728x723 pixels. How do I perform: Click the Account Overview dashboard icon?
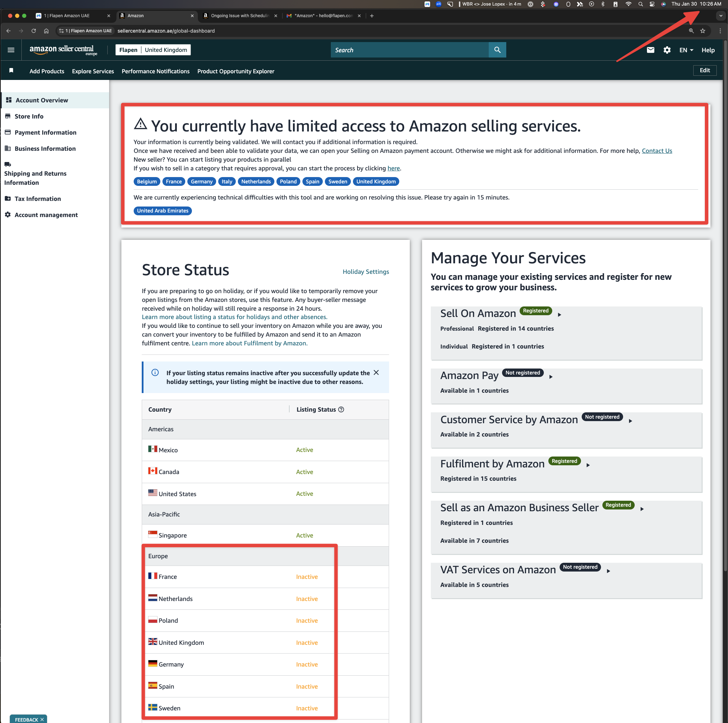[x=9, y=100]
